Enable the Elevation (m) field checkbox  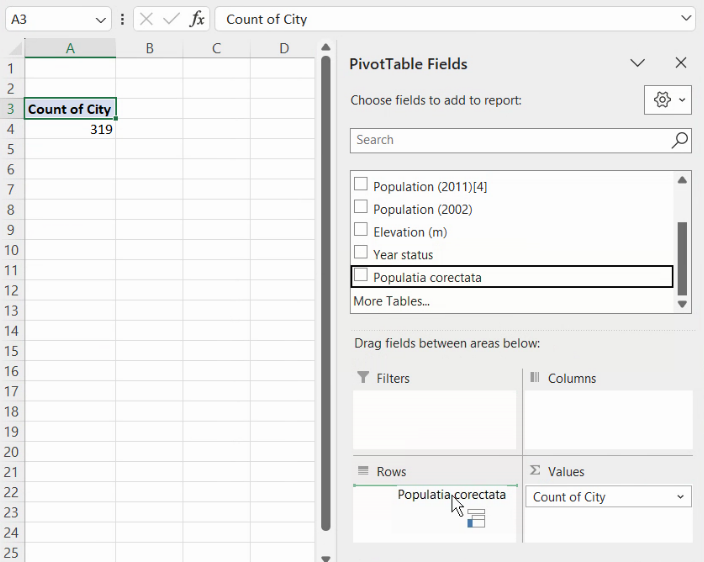coord(361,230)
